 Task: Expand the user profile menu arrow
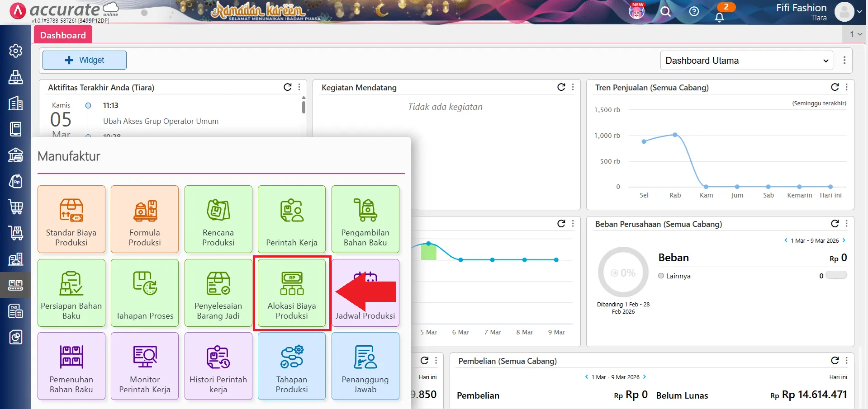pos(859,12)
